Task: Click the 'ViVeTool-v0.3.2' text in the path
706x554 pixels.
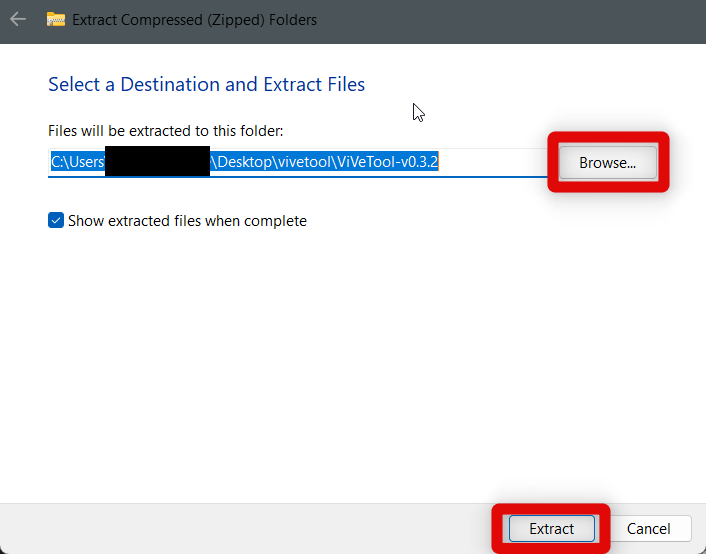Action: [387, 162]
